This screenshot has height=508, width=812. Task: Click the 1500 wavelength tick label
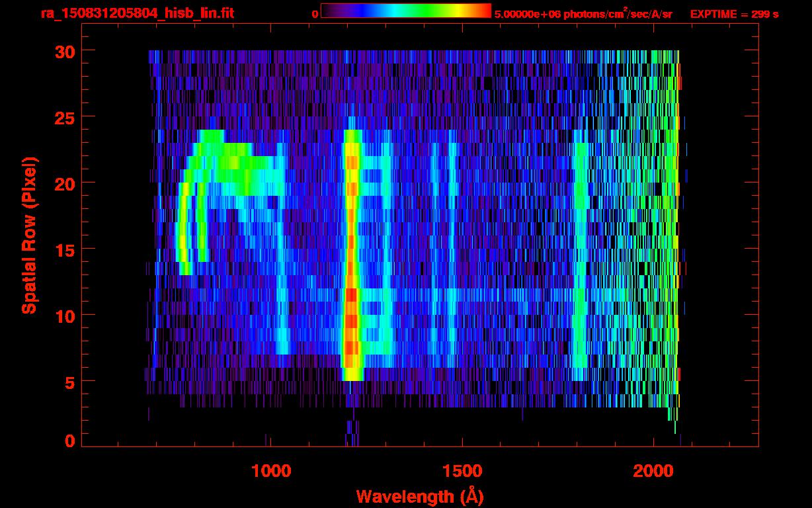(462, 472)
